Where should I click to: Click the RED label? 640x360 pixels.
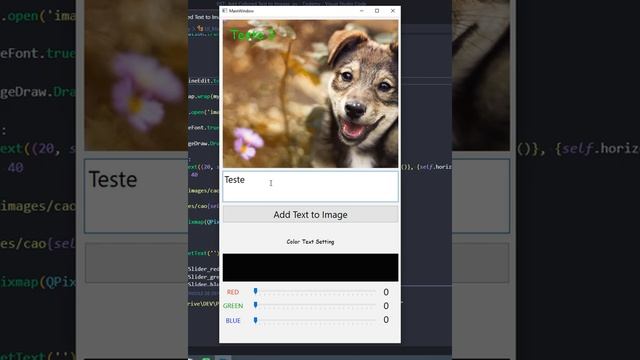pos(233,292)
